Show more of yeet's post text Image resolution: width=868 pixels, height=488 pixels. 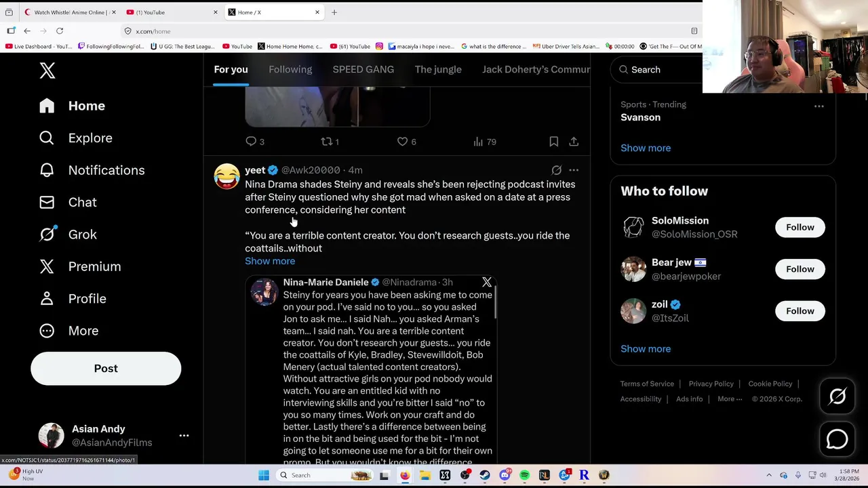pyautogui.click(x=270, y=261)
